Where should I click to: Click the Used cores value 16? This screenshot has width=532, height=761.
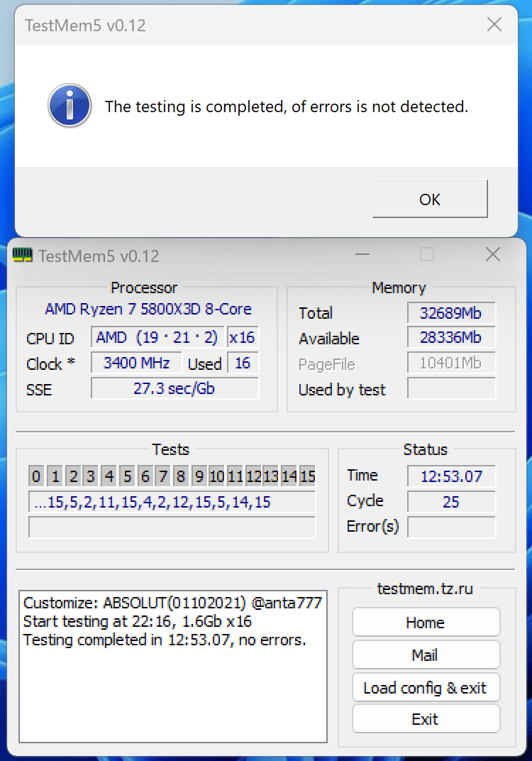(x=243, y=363)
